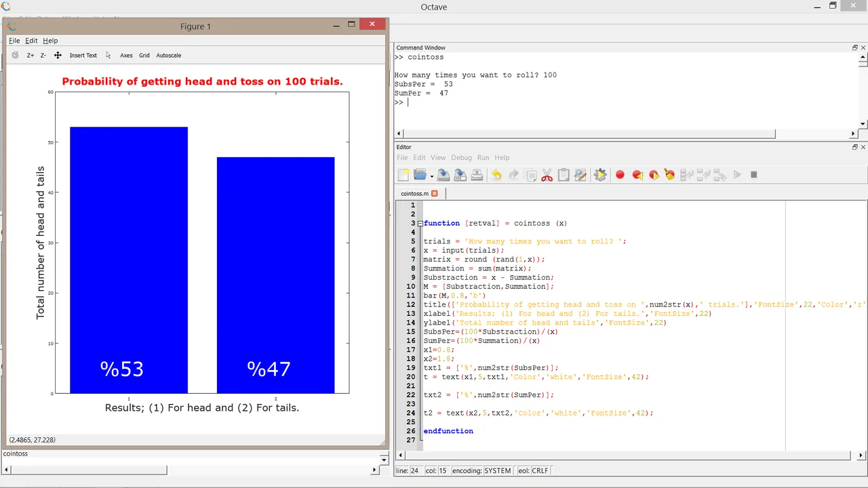868x488 pixels.
Task: Click the rotate icon in Figure toolbar
Action: point(15,55)
